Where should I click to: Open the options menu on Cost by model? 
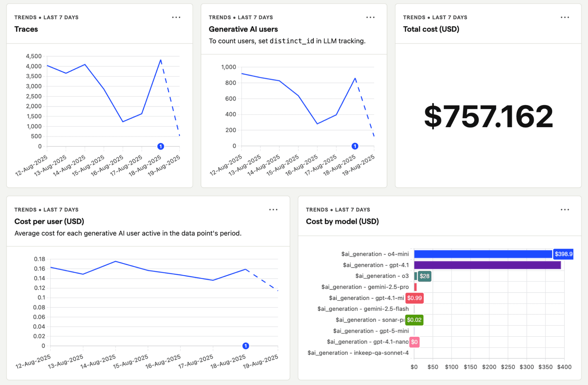[x=565, y=209]
